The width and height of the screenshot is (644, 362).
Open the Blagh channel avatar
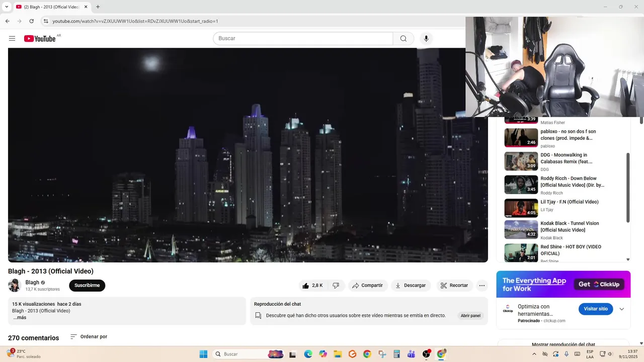15,286
